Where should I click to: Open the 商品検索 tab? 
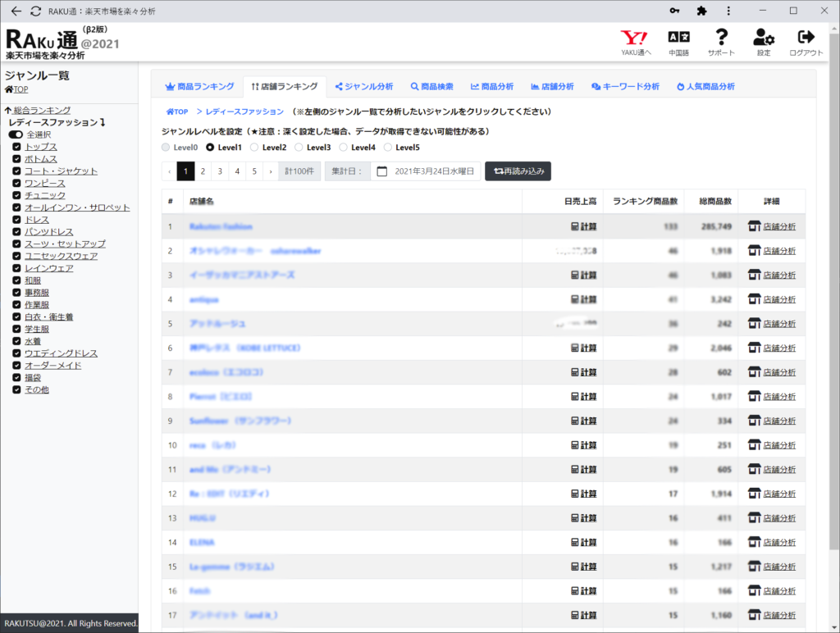point(431,86)
